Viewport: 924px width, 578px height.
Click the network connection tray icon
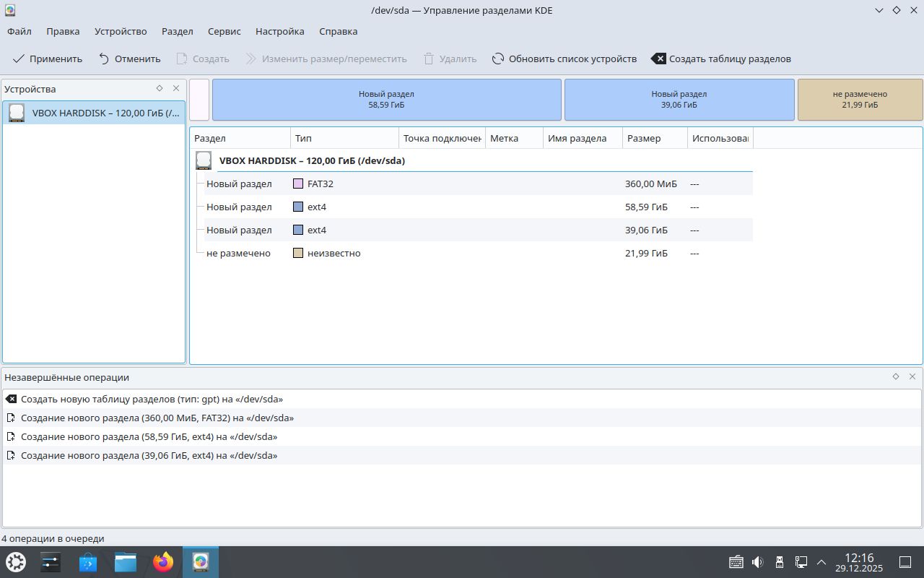(801, 562)
